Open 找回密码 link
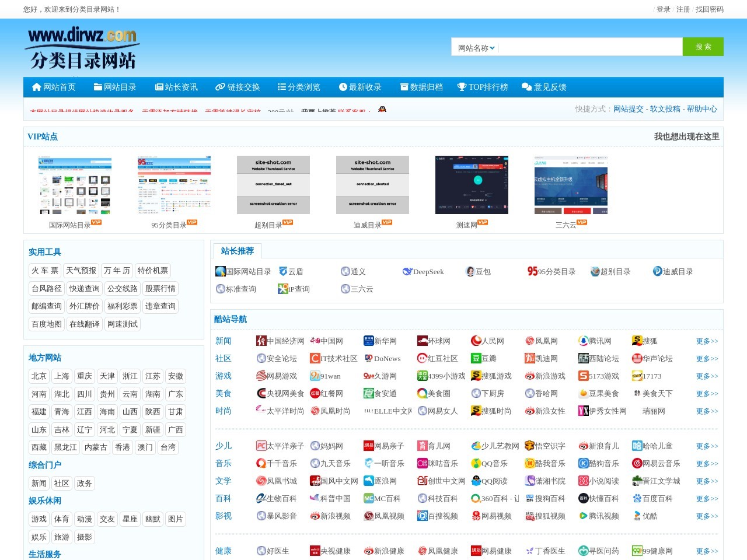Screen dimensions: 747x560 709,9
